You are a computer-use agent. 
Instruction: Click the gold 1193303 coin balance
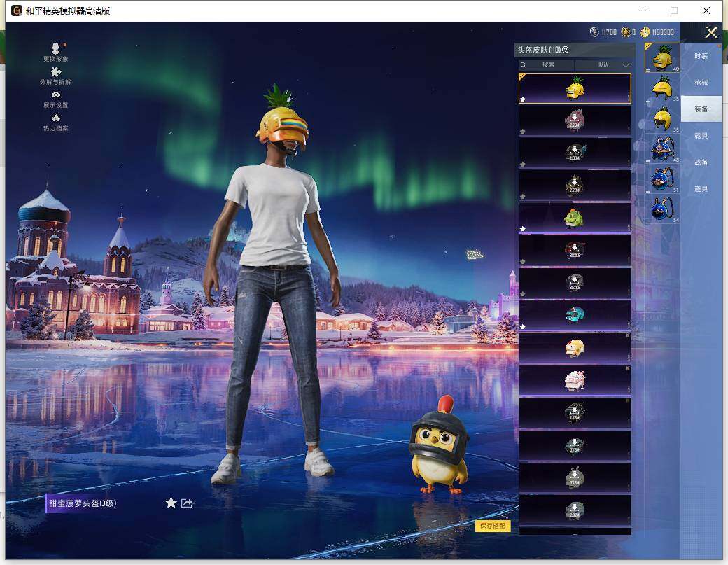(x=657, y=32)
